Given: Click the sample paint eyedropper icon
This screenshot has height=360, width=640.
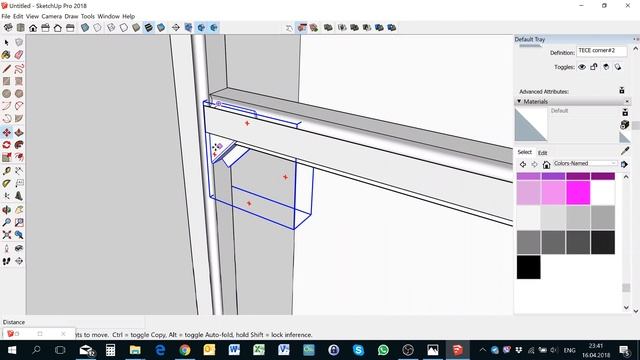Looking at the screenshot, I should coord(625,151).
